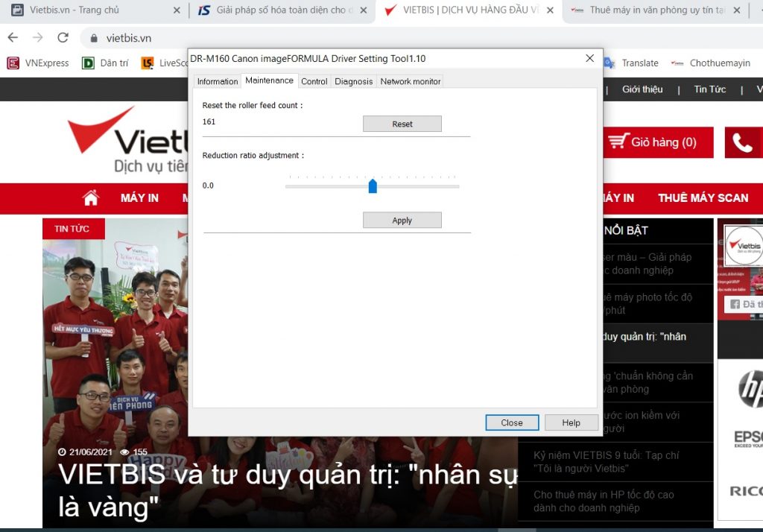Click the reduction ratio slider handle

[373, 186]
